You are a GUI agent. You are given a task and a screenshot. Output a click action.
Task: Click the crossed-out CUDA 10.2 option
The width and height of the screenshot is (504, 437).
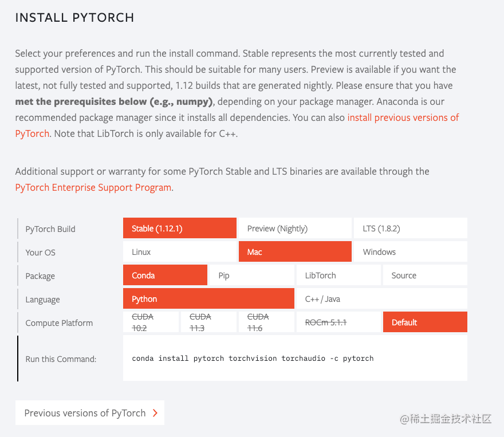tap(151, 322)
